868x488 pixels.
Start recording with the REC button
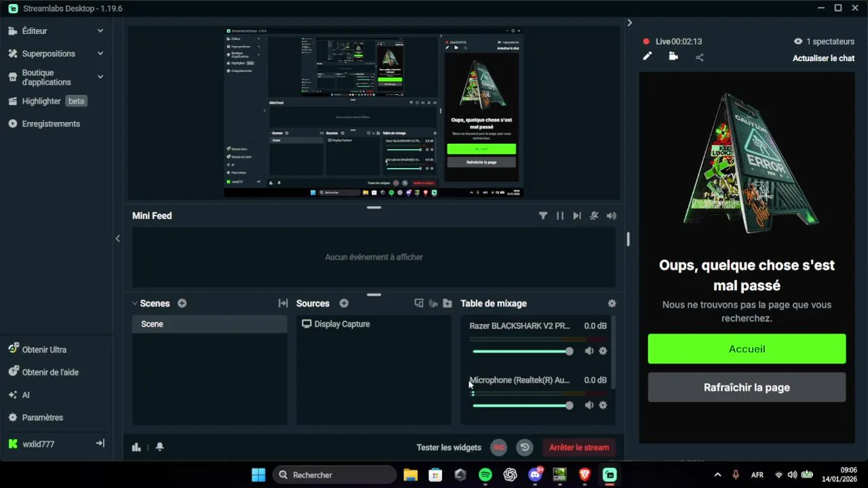pos(499,447)
